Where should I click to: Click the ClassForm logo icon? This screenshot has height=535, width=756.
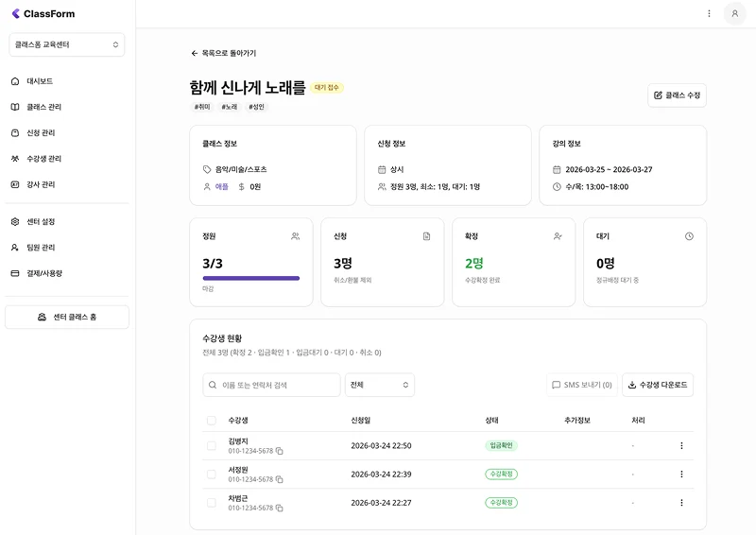[x=16, y=13]
